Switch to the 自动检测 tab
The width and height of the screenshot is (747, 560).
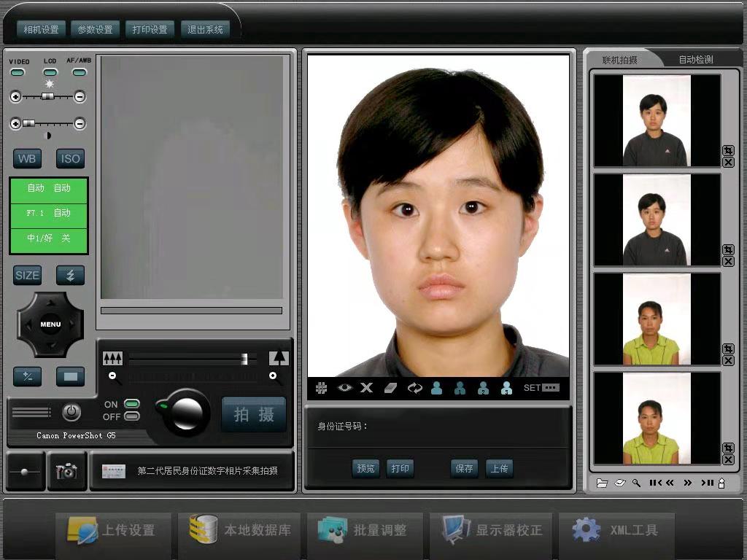(x=695, y=60)
